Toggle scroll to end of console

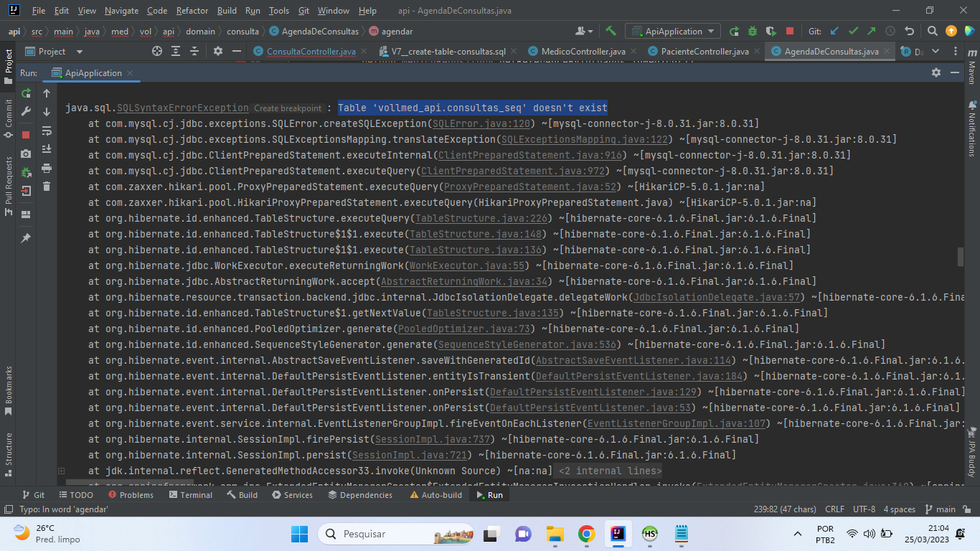pos(47,149)
